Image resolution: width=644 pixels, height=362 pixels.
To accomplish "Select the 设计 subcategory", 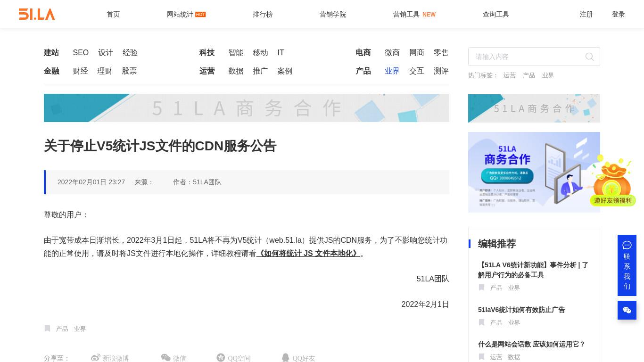I will (106, 53).
